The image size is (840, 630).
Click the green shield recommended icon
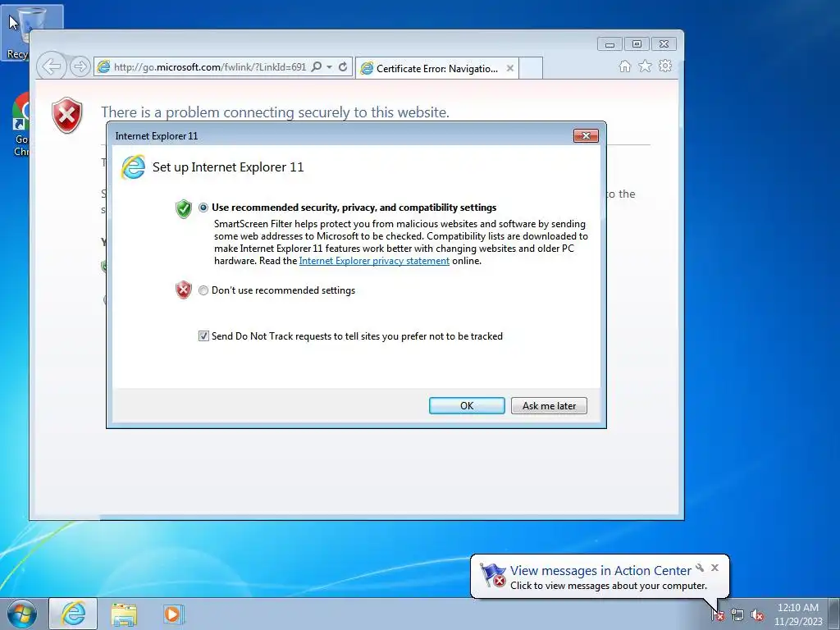click(x=183, y=208)
